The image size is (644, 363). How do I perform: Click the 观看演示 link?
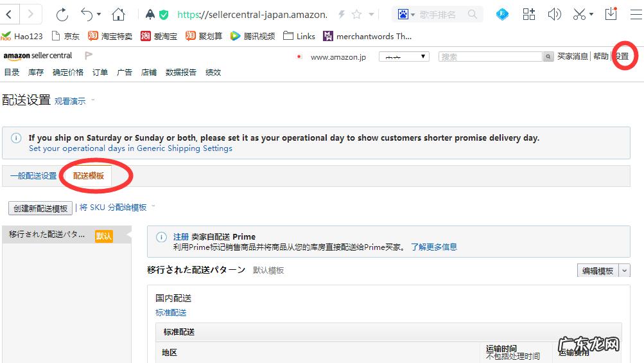70,101
